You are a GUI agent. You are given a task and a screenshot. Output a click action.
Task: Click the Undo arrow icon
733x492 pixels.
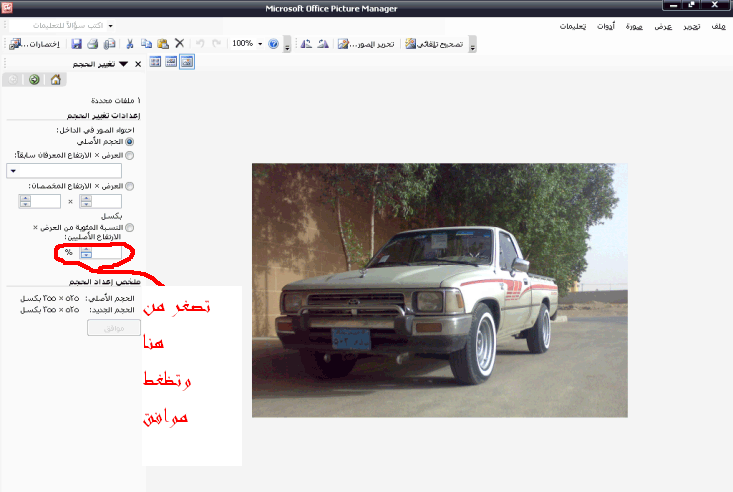click(200, 43)
